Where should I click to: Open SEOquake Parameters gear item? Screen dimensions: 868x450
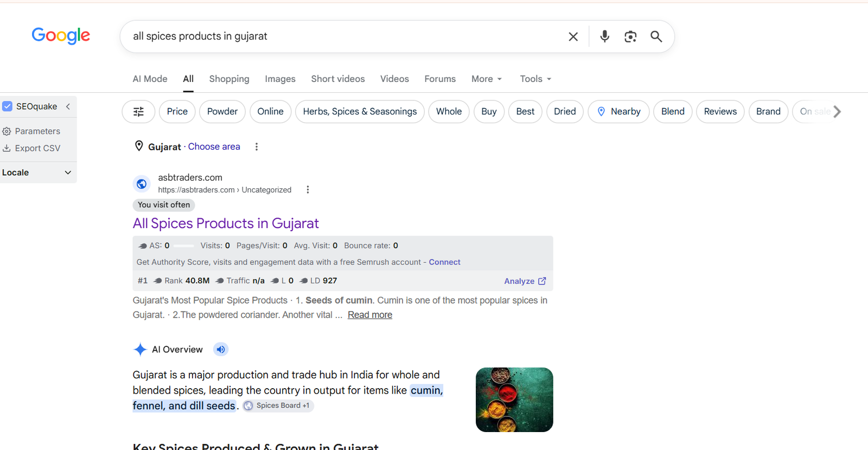(x=31, y=131)
